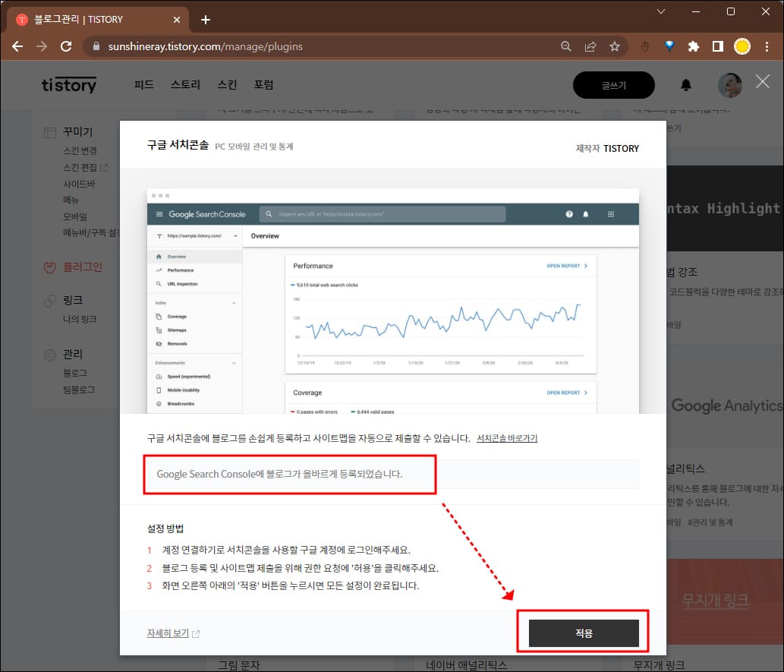Go to the 스토리 menu
This screenshot has width=784, height=672.
[x=185, y=84]
